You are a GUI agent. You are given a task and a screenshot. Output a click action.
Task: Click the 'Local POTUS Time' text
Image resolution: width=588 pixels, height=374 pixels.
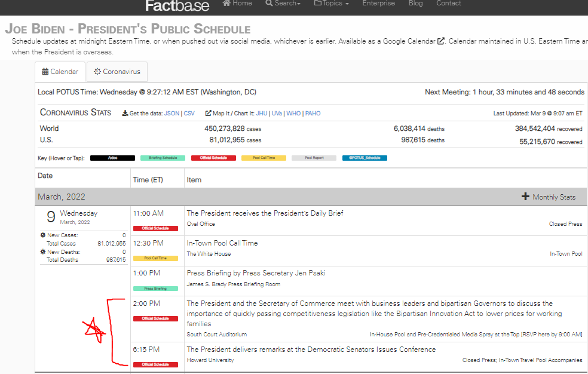point(147,92)
